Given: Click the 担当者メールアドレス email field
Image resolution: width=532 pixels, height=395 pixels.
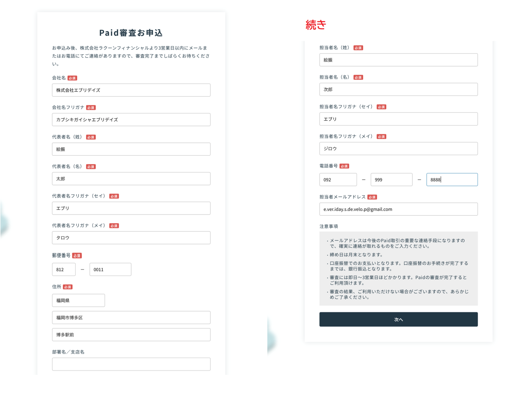Looking at the screenshot, I should (x=398, y=209).
